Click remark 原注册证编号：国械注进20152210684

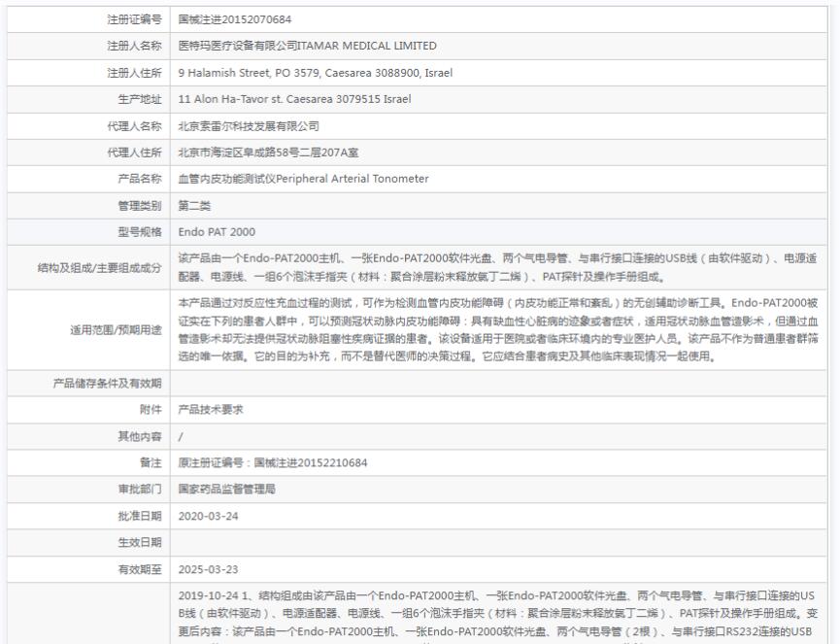tap(273, 463)
